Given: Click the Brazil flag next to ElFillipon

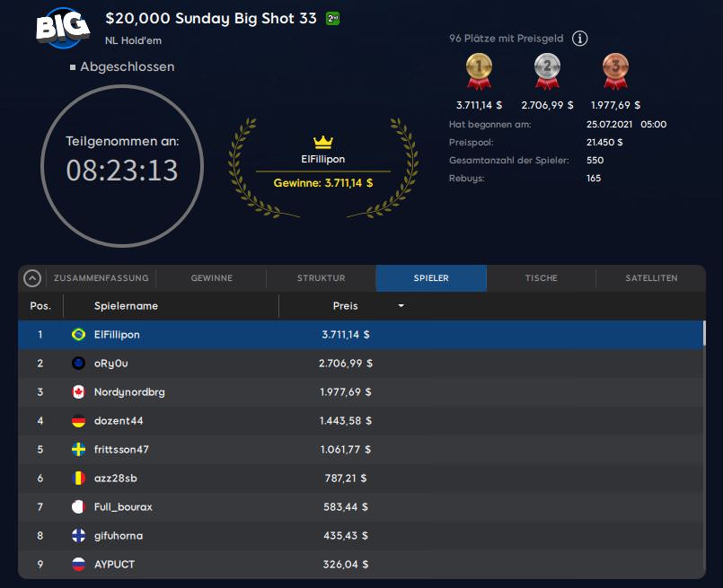Looking at the screenshot, I should click(78, 335).
